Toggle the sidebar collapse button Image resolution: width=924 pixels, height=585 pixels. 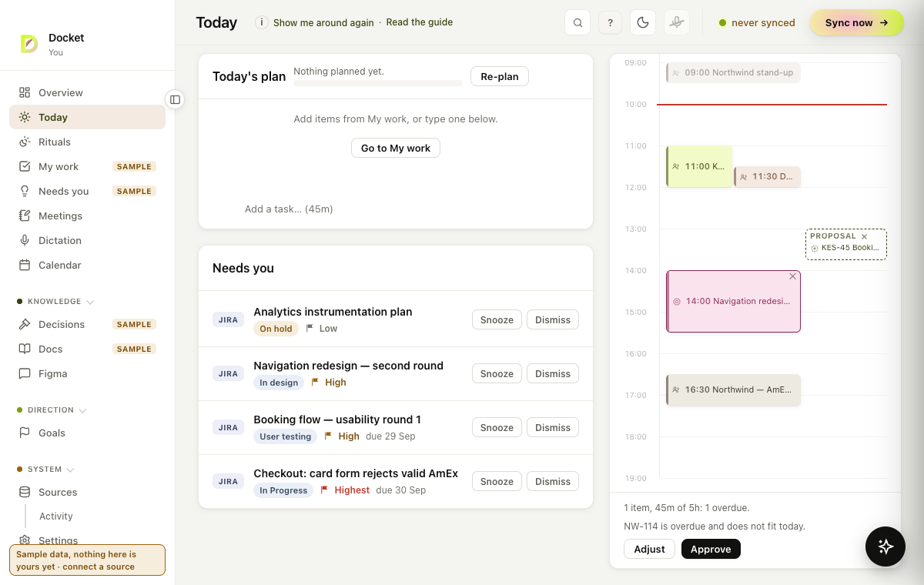point(175,99)
